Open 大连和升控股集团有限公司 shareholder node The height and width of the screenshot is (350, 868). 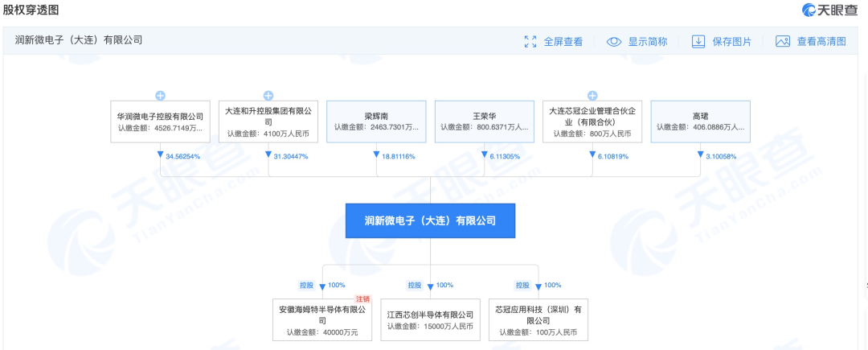tap(268, 121)
